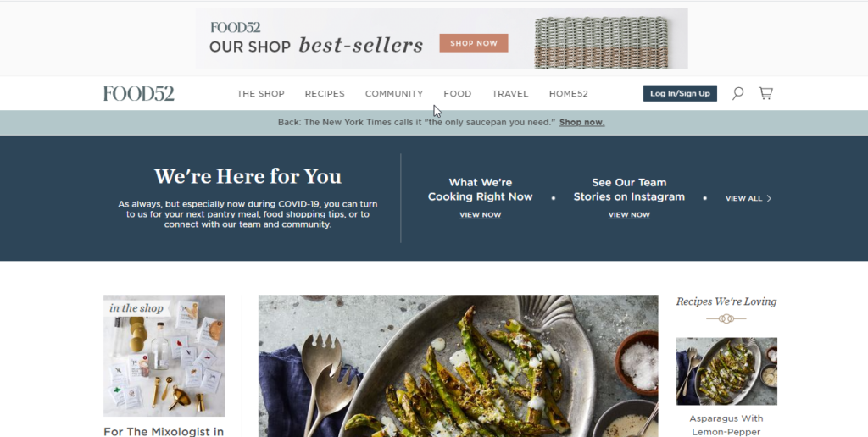
Task: Open the small Asparagus With Lemon-Pepper thumbnail
Action: click(x=726, y=371)
